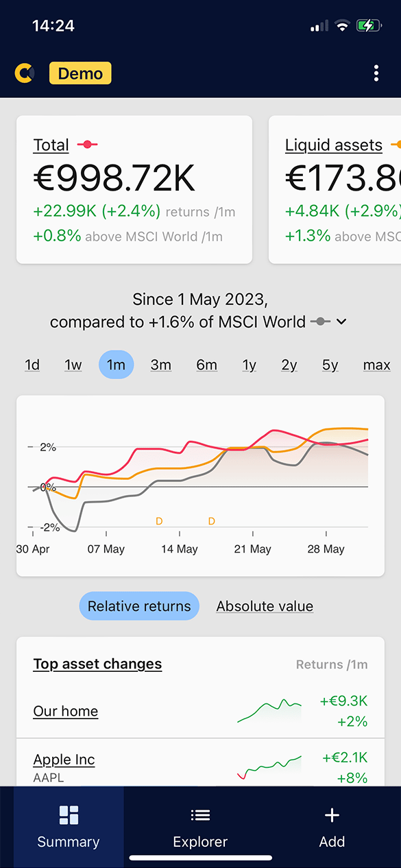Open the Apple Inc asset
401x868 pixels.
(64, 759)
